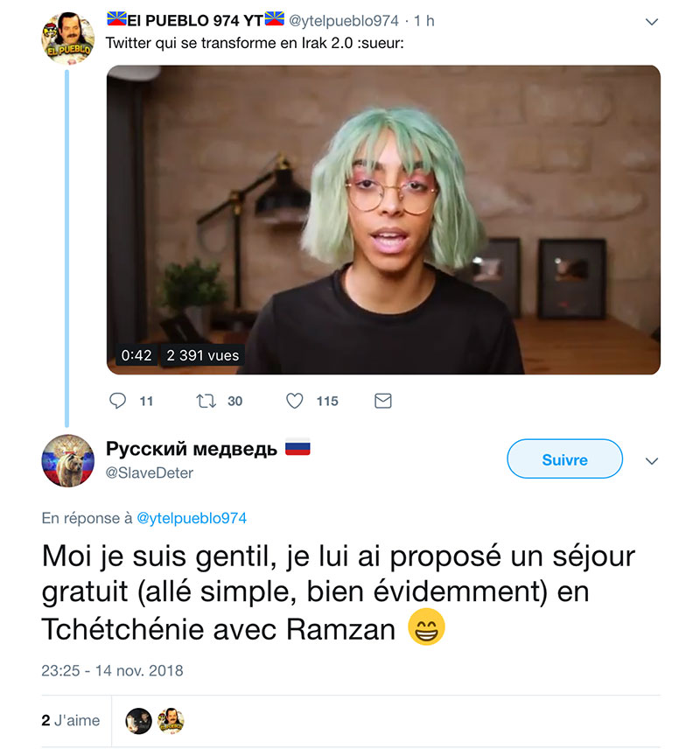
Task: Open the @ytelpueblo974 handle in header
Action: 344,21
